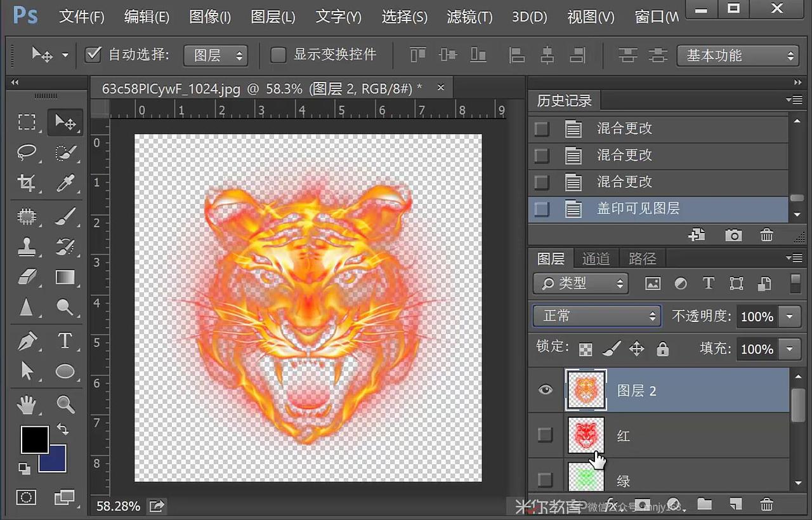The image size is (812, 520).
Task: Select the Gradient tool
Action: [x=65, y=277]
